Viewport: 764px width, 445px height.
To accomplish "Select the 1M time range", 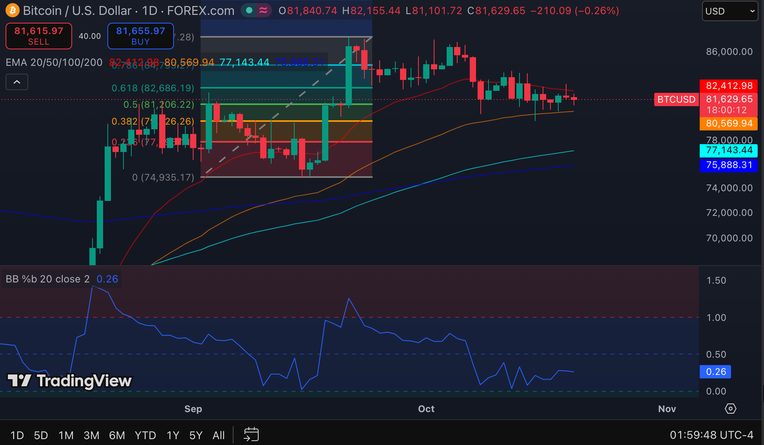I will (66, 435).
